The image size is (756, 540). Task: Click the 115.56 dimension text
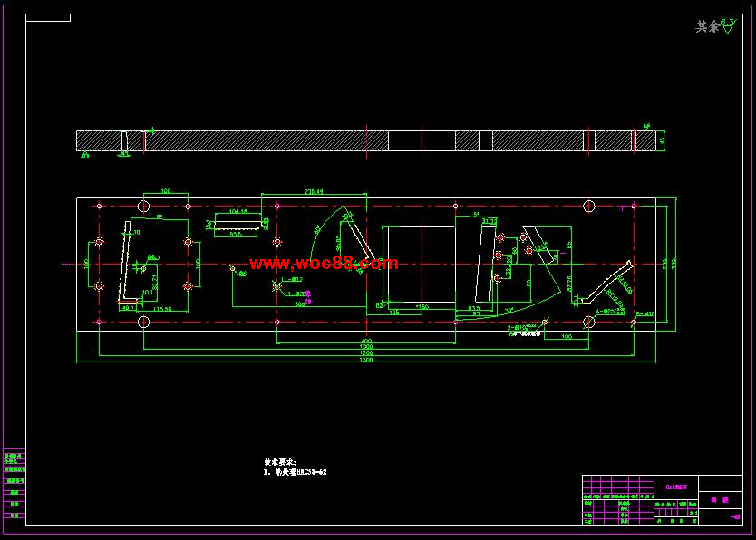tap(162, 309)
